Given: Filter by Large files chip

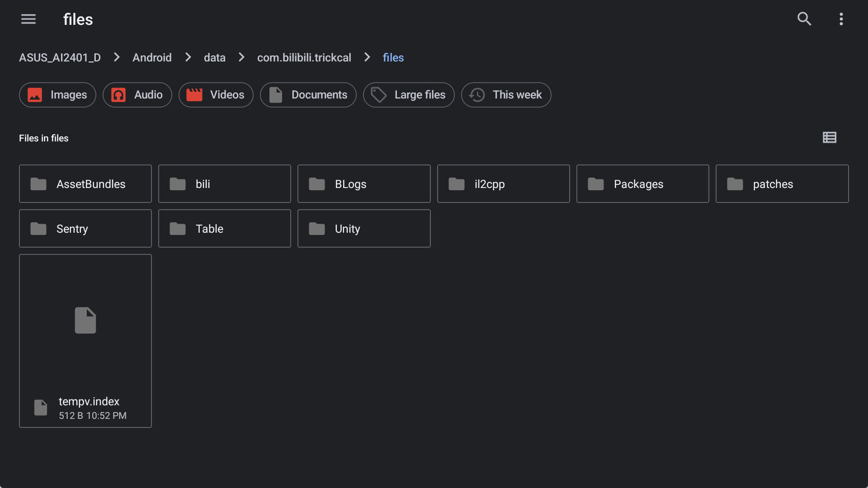Looking at the screenshot, I should click(x=408, y=95).
